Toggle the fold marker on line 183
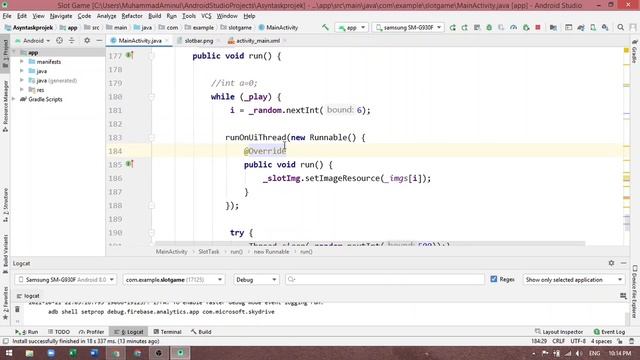The image size is (640, 360). tap(151, 138)
